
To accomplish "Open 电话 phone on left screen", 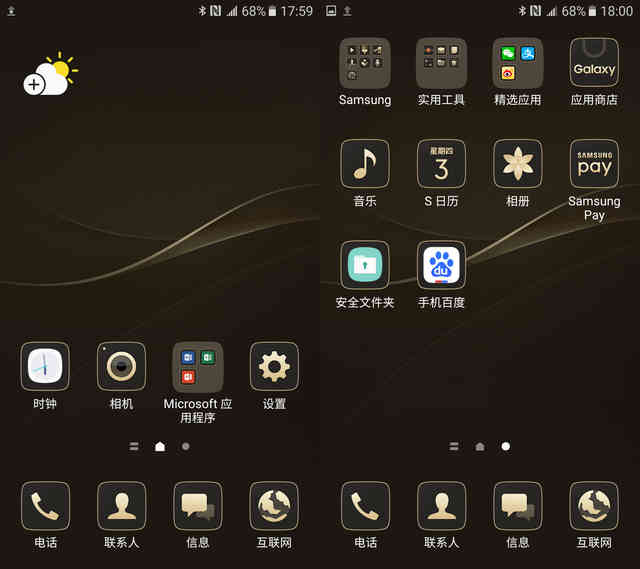I will point(45,506).
